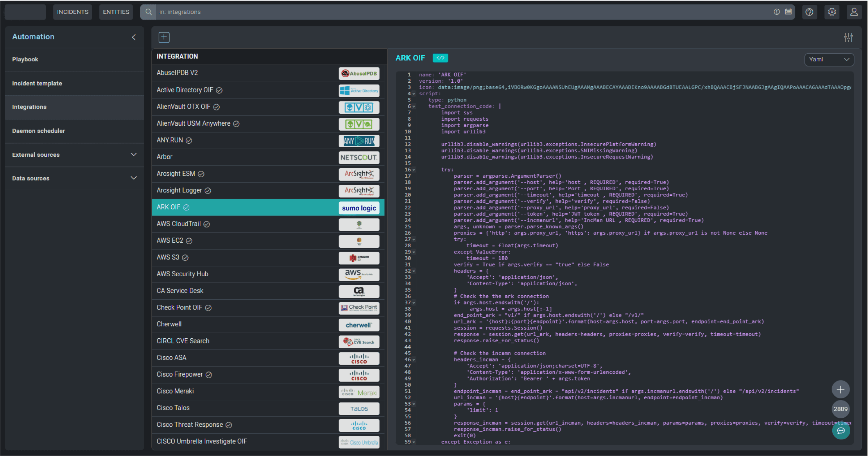
Task: Select CISCO Umbrella Investigate OIF integration
Action: 268,442
